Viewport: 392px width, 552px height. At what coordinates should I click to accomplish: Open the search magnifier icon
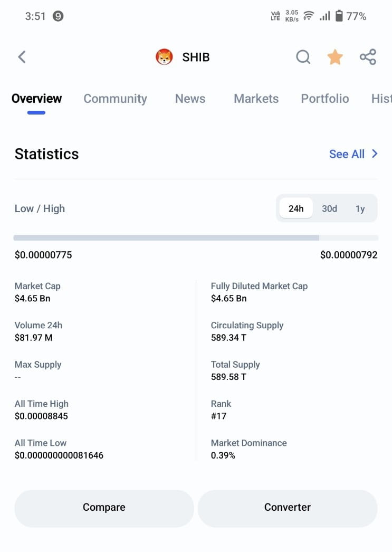tap(303, 57)
